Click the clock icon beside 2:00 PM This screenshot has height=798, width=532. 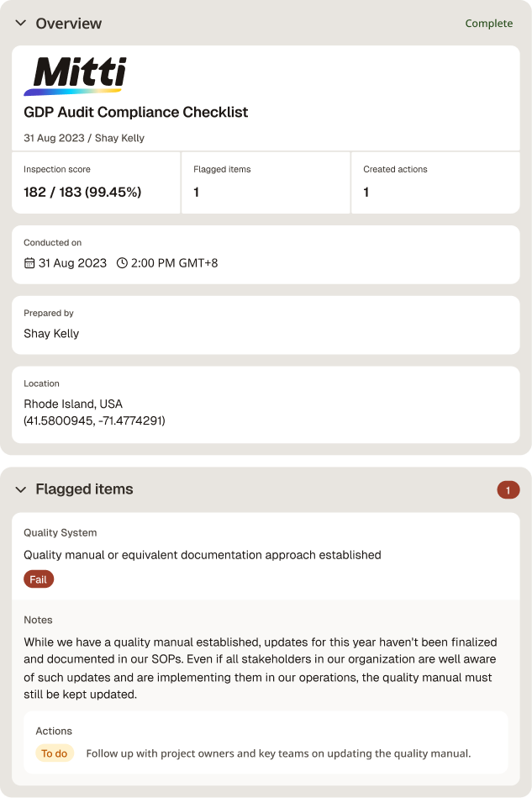click(122, 263)
